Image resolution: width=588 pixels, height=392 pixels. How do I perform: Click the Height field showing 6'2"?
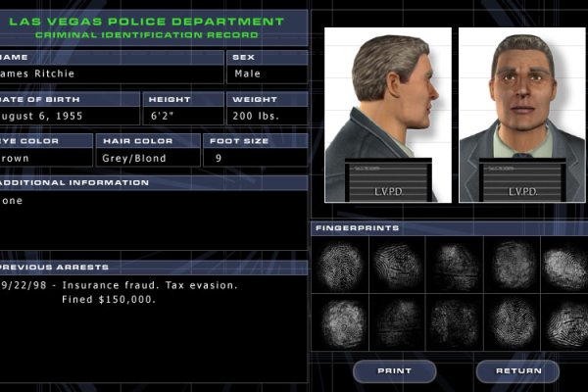pos(182,116)
